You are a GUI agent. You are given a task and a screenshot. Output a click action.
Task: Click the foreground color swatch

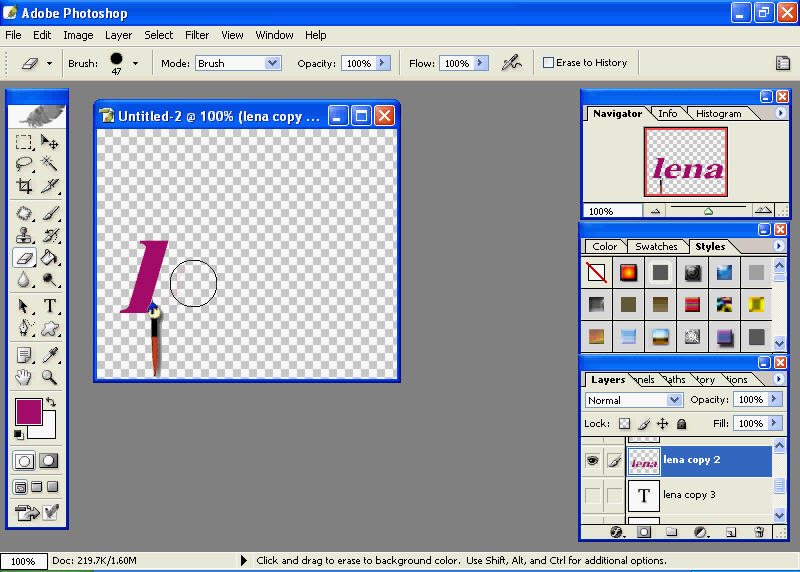click(28, 411)
